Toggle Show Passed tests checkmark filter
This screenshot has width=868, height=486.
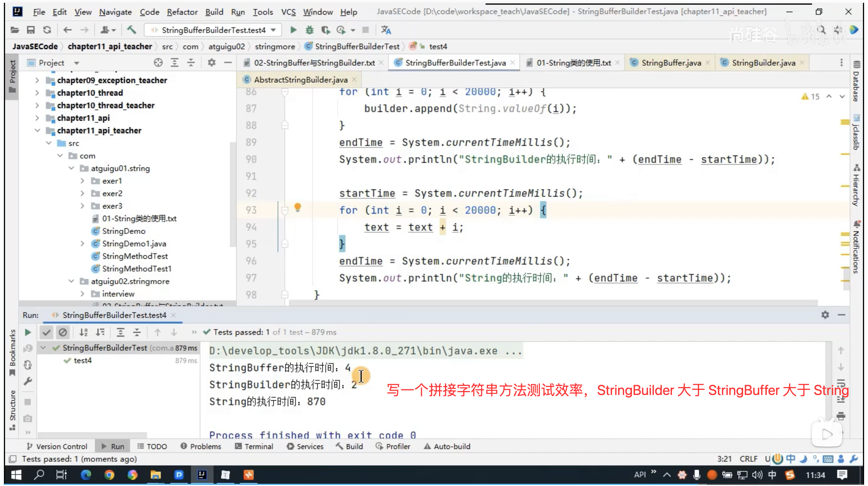point(46,332)
